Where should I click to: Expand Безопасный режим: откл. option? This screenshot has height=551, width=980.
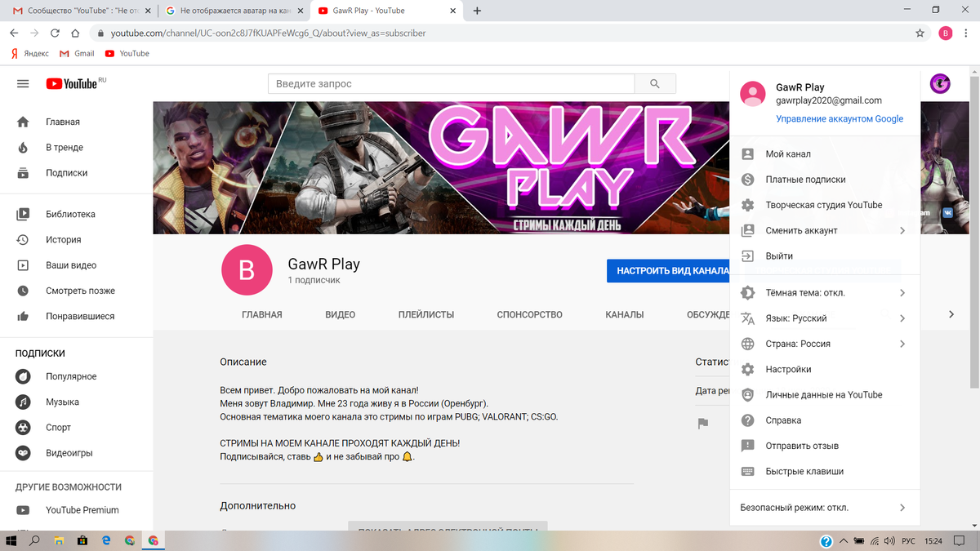(x=902, y=508)
